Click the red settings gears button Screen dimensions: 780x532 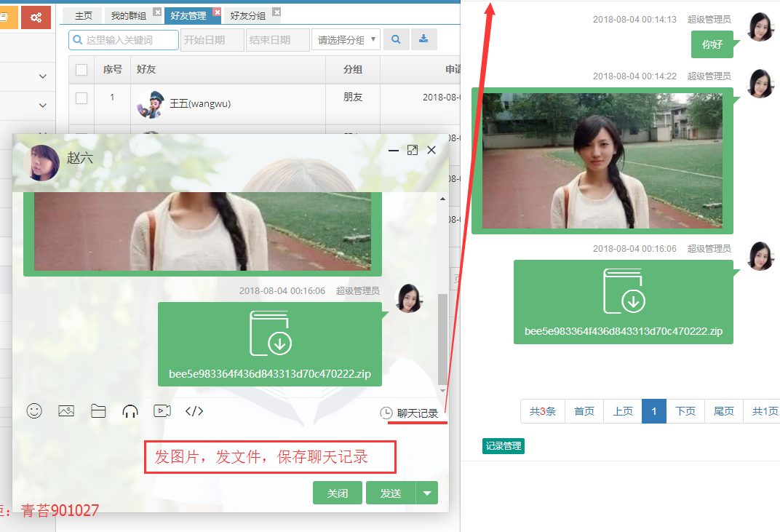coord(36,17)
